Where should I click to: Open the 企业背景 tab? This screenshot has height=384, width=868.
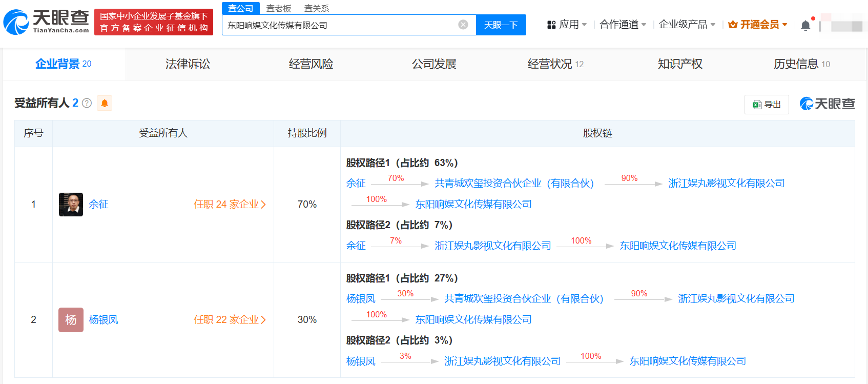click(x=64, y=64)
